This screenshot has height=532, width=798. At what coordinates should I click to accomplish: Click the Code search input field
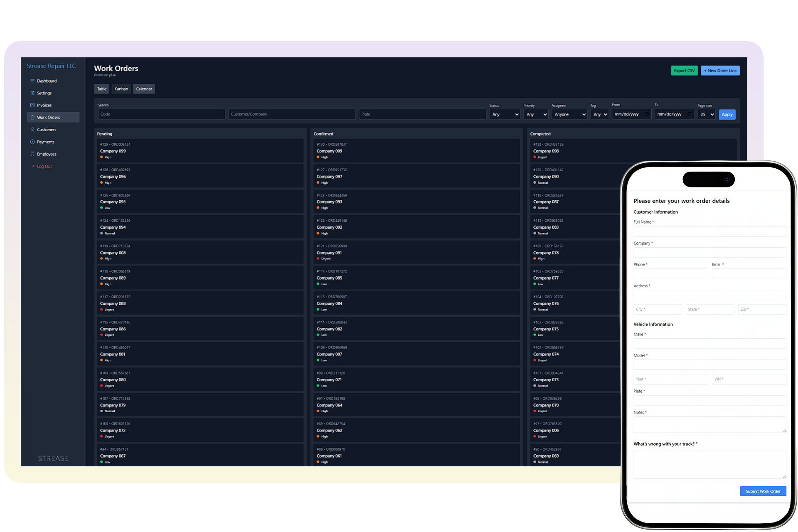162,114
